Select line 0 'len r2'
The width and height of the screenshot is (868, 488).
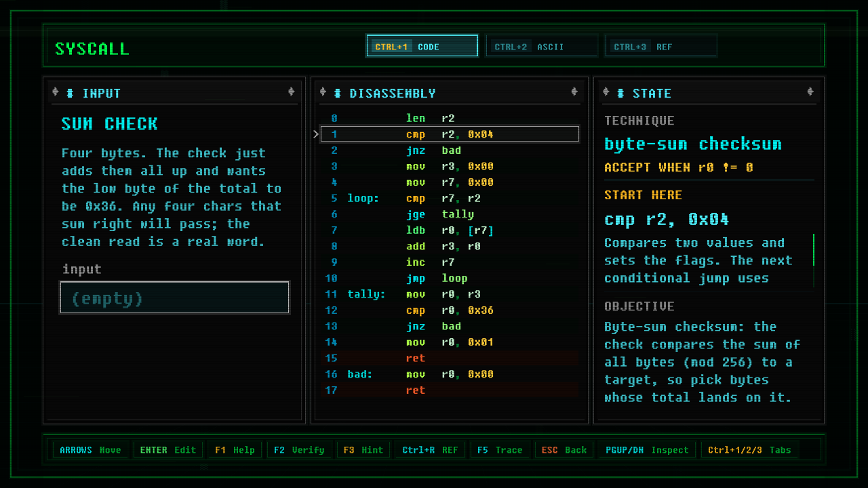coord(450,119)
